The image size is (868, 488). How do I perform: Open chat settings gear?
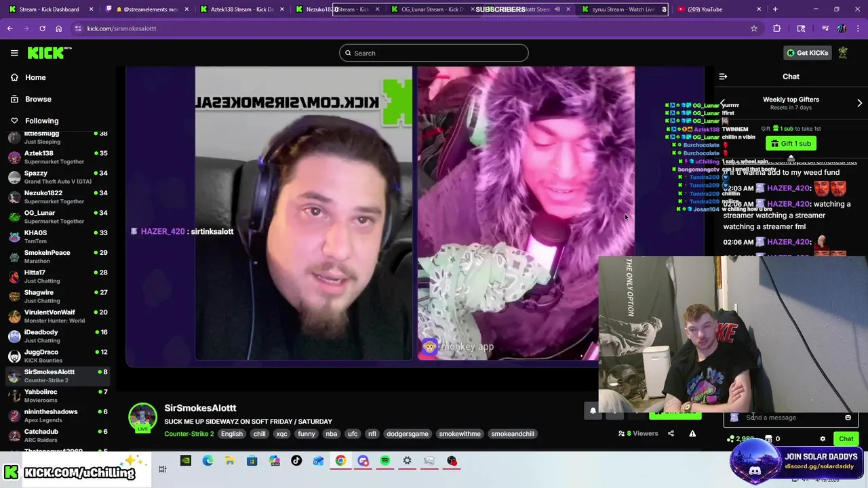(823, 439)
